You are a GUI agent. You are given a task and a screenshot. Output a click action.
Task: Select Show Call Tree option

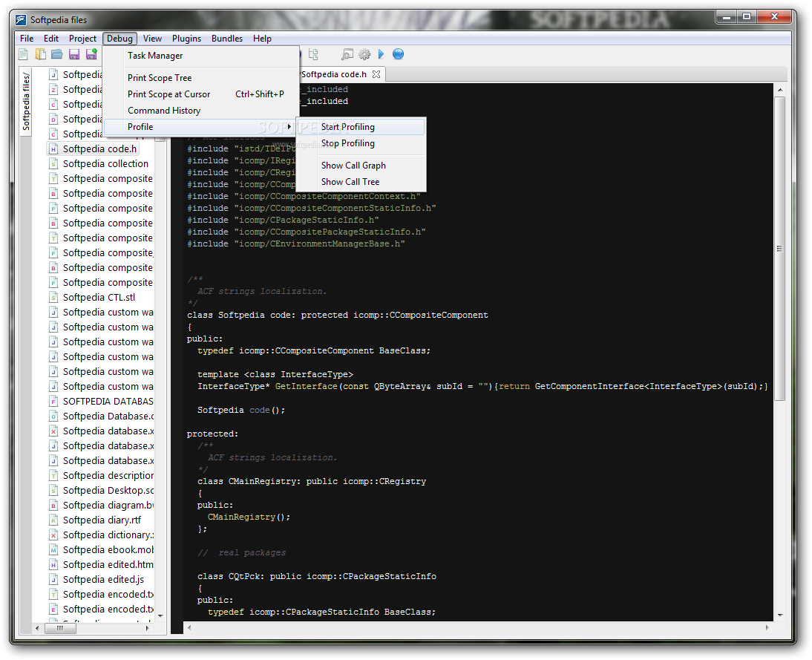(x=361, y=182)
